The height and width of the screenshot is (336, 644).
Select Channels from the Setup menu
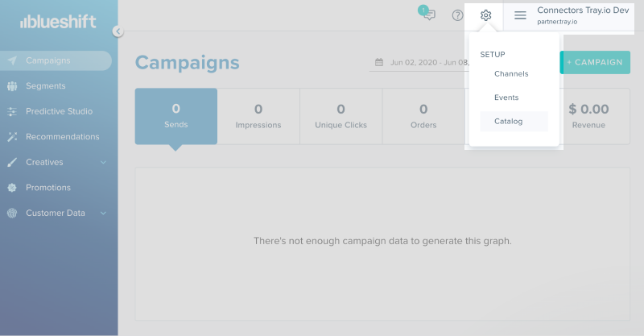coord(511,74)
